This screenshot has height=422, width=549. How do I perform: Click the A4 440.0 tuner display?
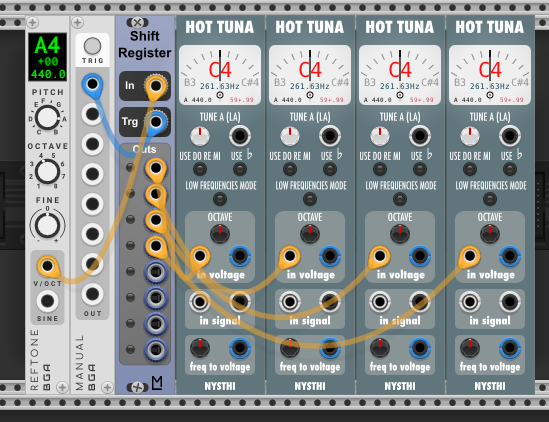[47, 57]
